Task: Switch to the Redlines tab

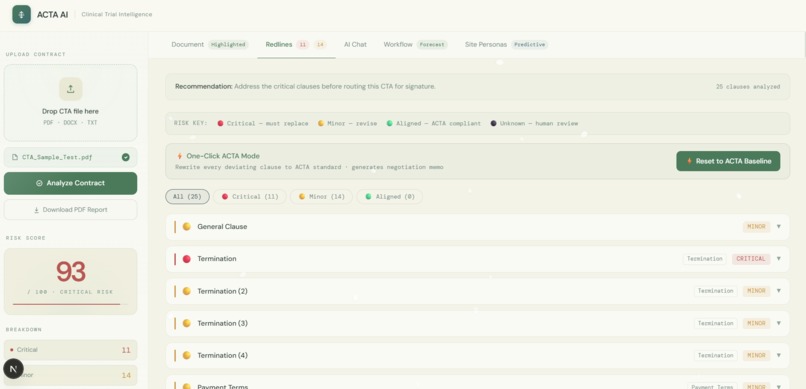Action: (296, 45)
